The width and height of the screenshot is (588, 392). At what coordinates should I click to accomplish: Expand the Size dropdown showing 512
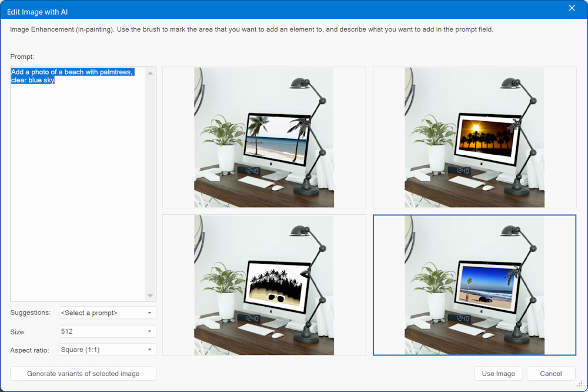tap(108, 331)
